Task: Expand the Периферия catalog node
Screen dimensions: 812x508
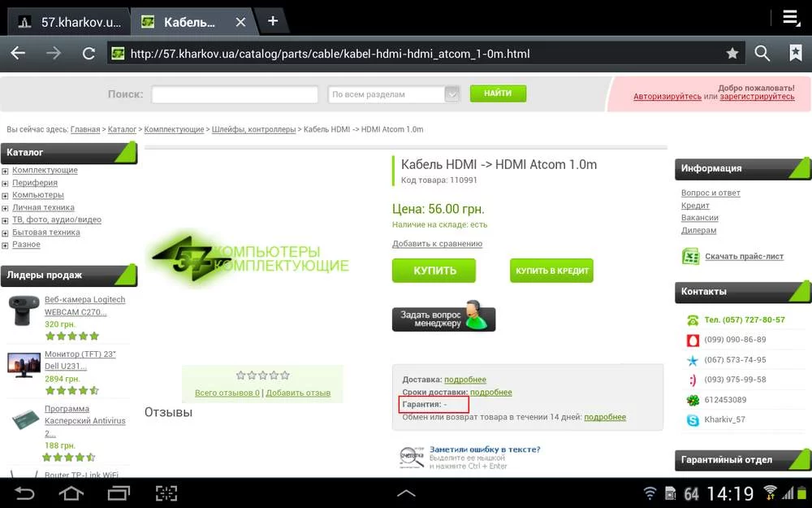Action: tap(5, 183)
